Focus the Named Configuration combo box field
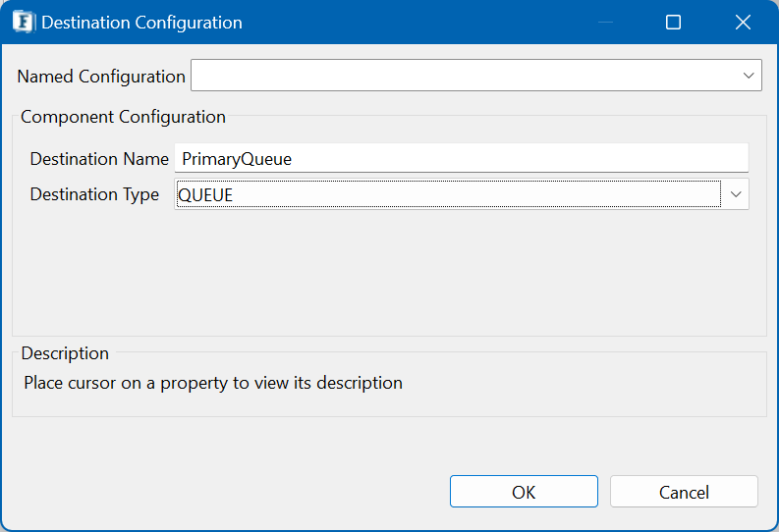Screen dimensions: 779x532 475,76
